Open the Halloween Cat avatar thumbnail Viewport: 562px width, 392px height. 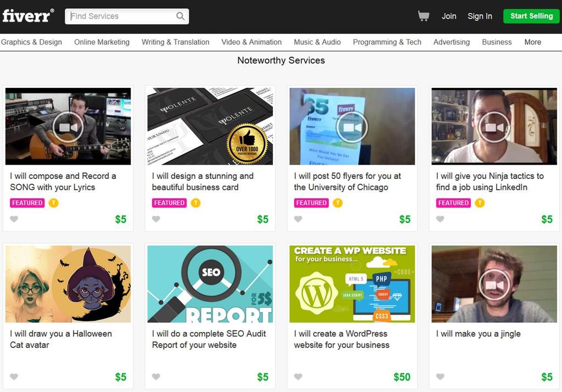point(68,284)
